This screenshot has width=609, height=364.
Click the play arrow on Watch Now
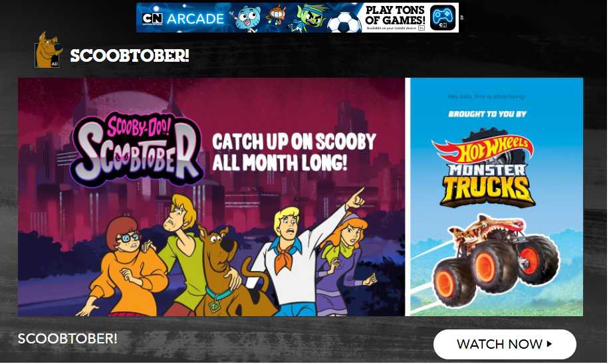click(x=549, y=344)
